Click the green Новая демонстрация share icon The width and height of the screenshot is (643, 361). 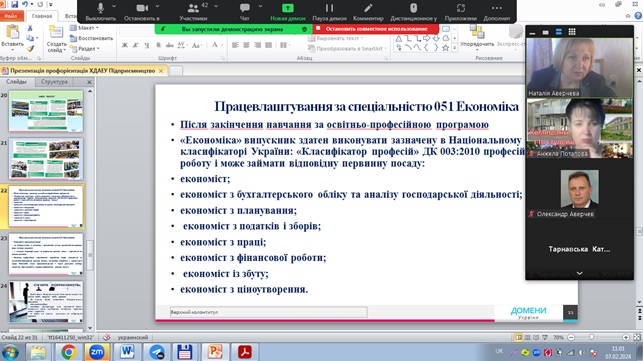287,8
